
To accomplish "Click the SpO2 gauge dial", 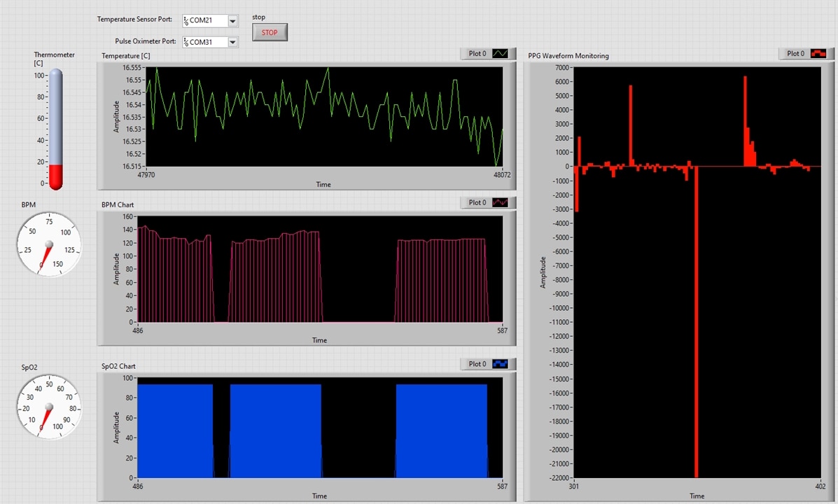I will [x=48, y=407].
